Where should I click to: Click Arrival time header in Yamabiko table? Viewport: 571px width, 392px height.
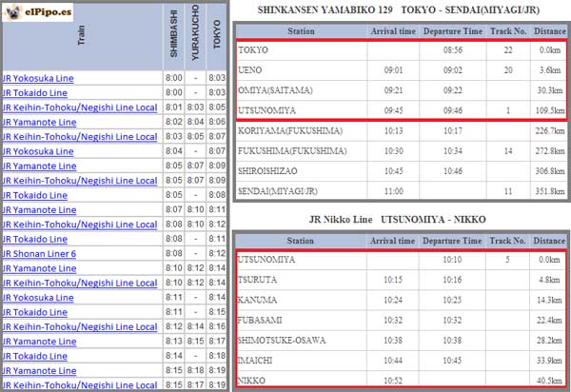(x=393, y=31)
